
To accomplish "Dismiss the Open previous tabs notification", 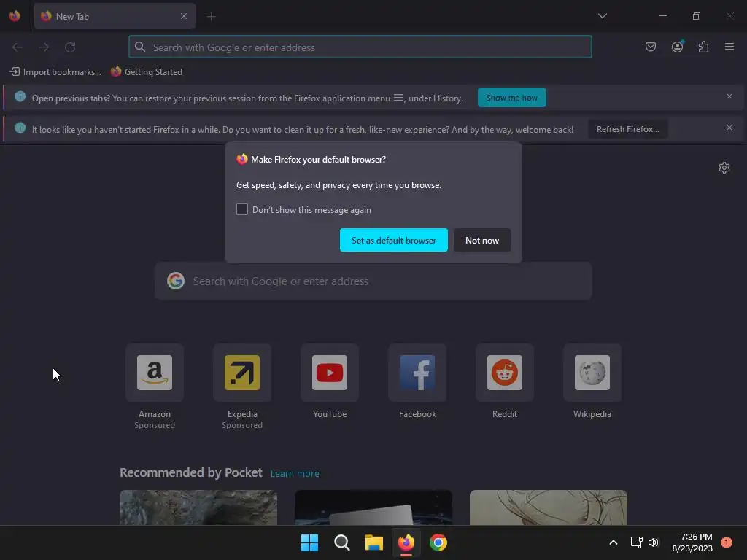I will (729, 97).
